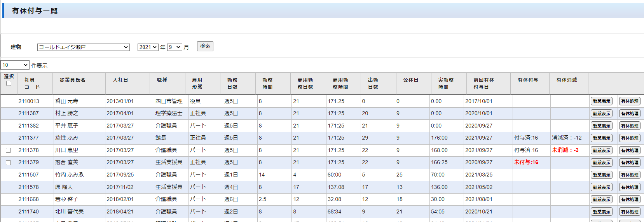Open the month dropdown showing 9
This screenshot has height=222, width=644.
175,47
